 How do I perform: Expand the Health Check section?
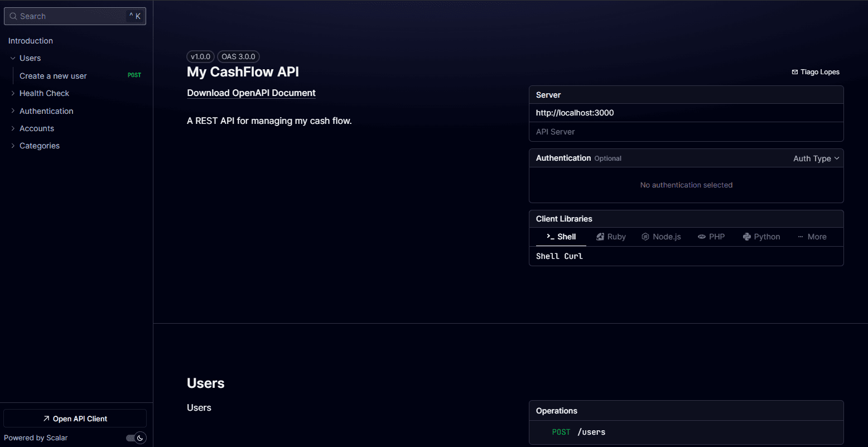(13, 93)
